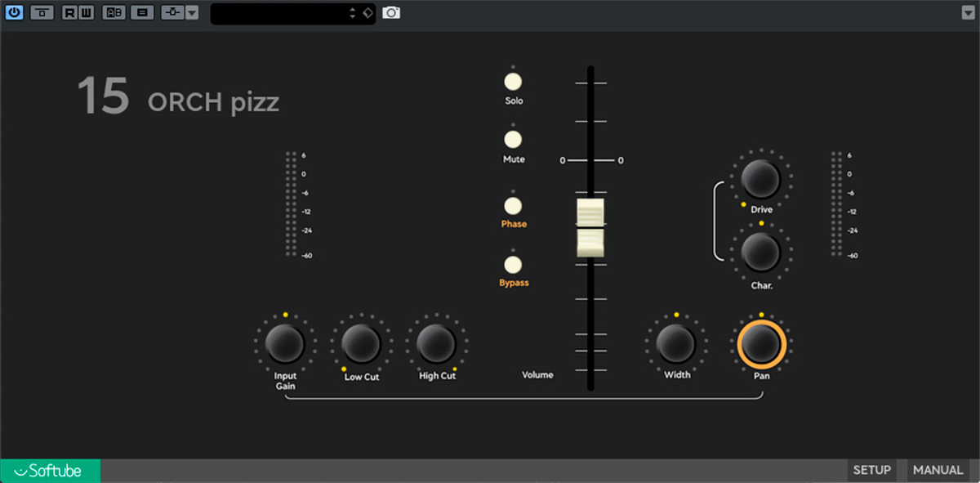Image resolution: width=980 pixels, height=483 pixels.
Task: Click the Read automation R button
Action: tap(69, 12)
